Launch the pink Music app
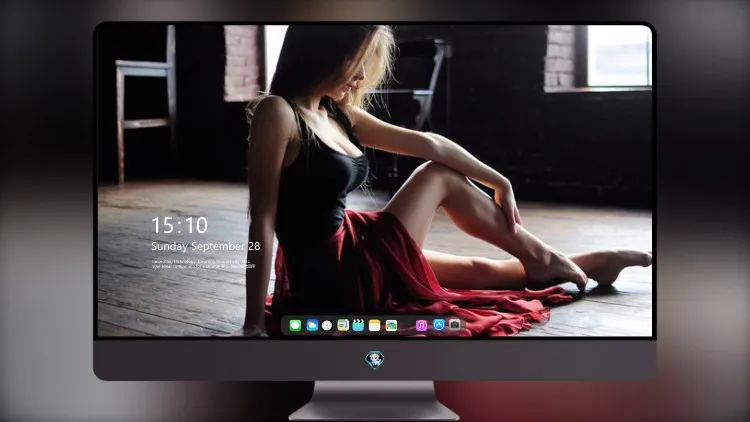Viewport: 750px width, 422px height. (421, 325)
